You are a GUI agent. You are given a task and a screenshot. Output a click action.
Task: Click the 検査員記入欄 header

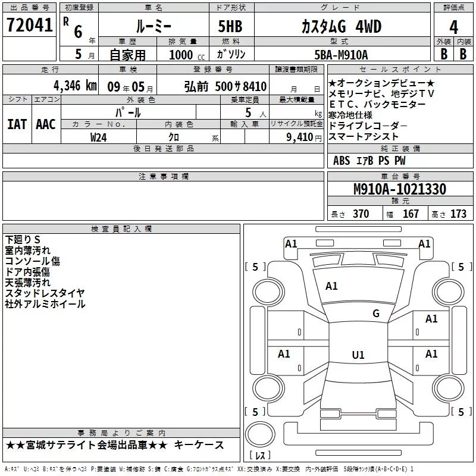[x=121, y=229]
